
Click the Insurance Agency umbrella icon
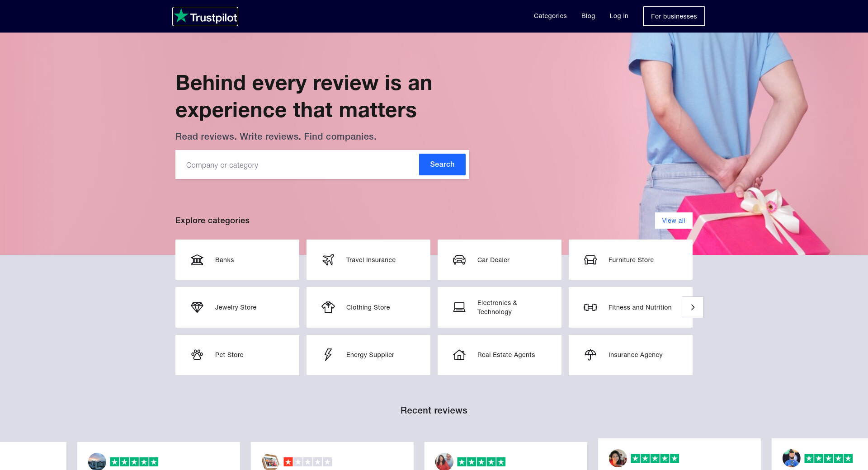(x=590, y=355)
